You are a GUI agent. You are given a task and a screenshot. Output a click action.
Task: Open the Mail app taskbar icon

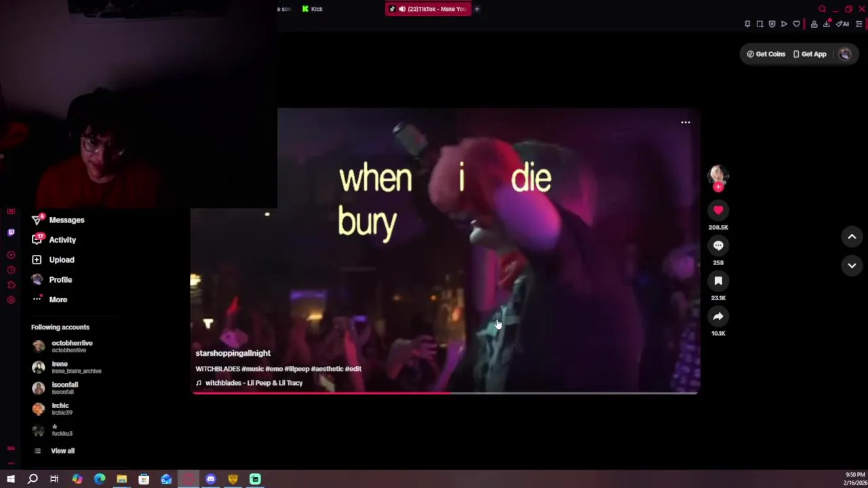click(166, 479)
